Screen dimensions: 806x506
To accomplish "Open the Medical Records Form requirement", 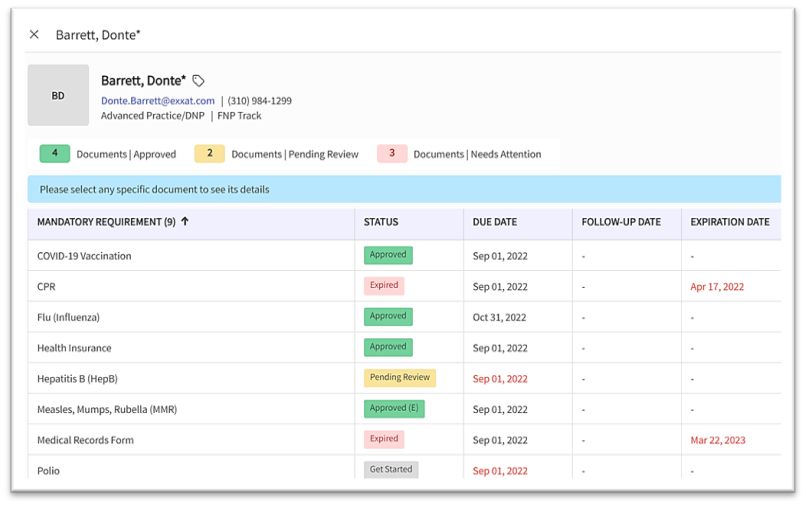I will click(x=85, y=440).
